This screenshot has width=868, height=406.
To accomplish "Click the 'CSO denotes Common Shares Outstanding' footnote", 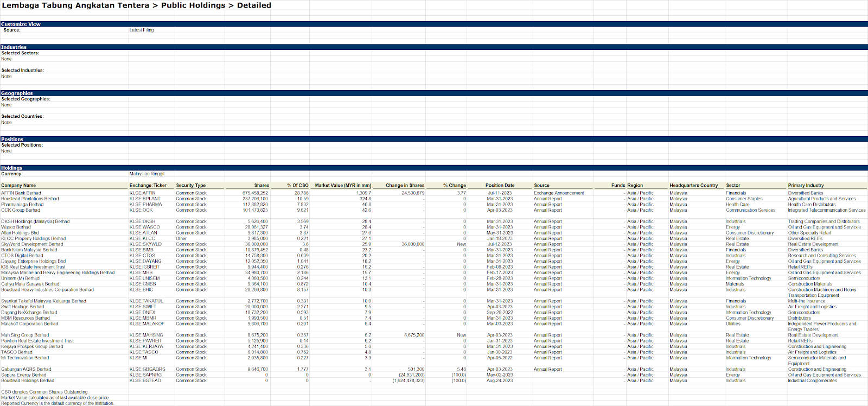I will (x=44, y=392).
